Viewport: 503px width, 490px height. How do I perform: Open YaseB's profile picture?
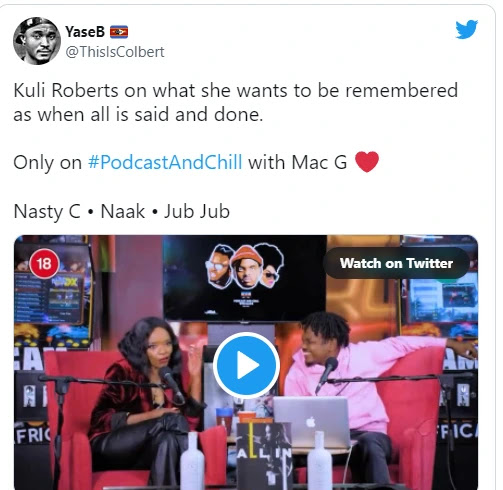37,41
